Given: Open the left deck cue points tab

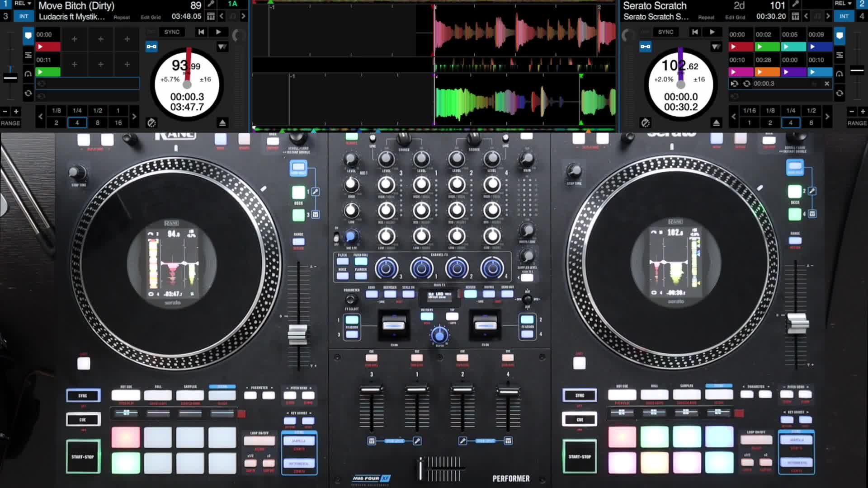Looking at the screenshot, I should (28, 35).
